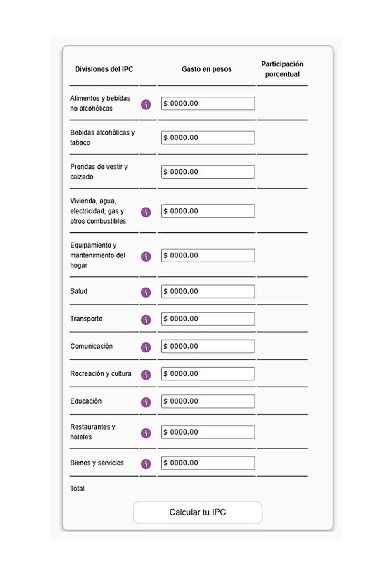
Task: Open the info icon for Alimentos y bebidas no alcohólicas
Action: click(146, 103)
